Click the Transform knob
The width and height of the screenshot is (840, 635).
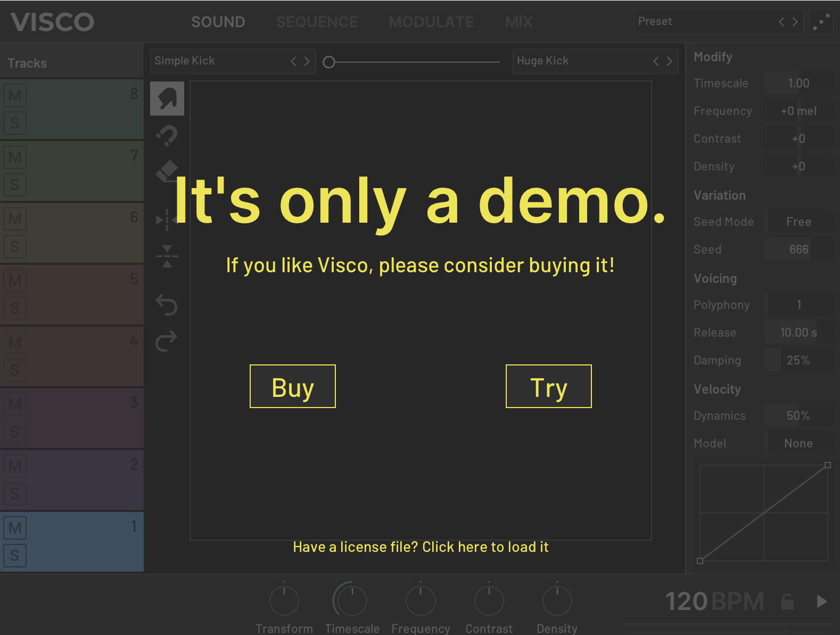coord(284,601)
